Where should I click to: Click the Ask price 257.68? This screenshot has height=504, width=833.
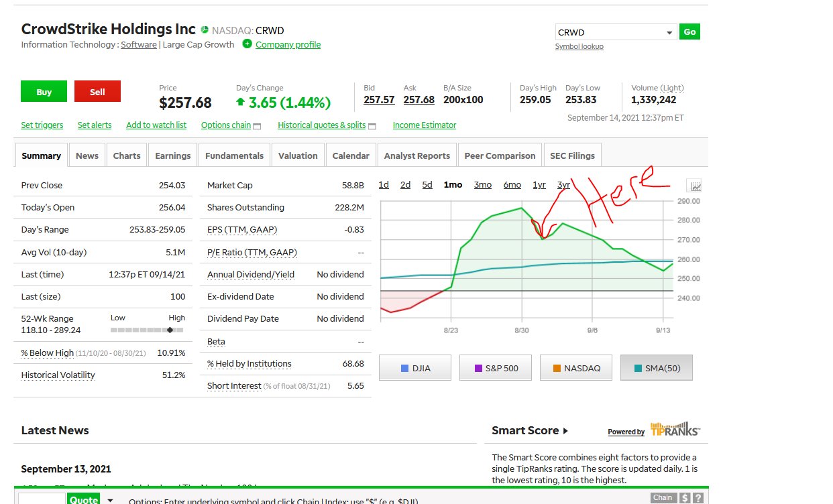tap(419, 100)
